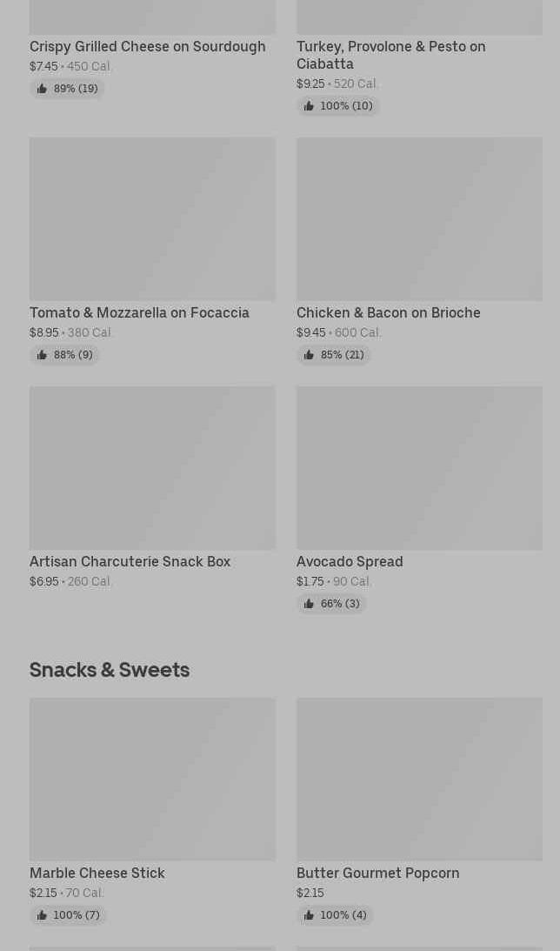Select Artisan Charcuterie Snack Box title
Viewport: 560px width, 951px height.
(130, 562)
